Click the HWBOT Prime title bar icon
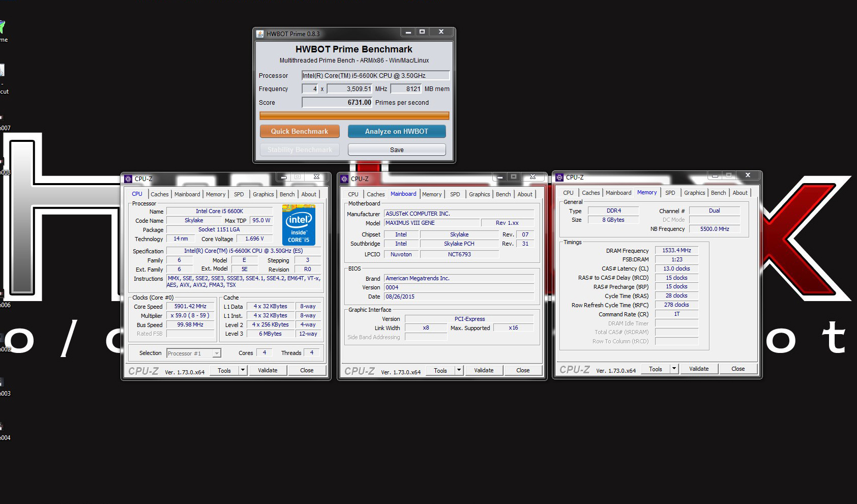The image size is (857, 504). tap(260, 34)
